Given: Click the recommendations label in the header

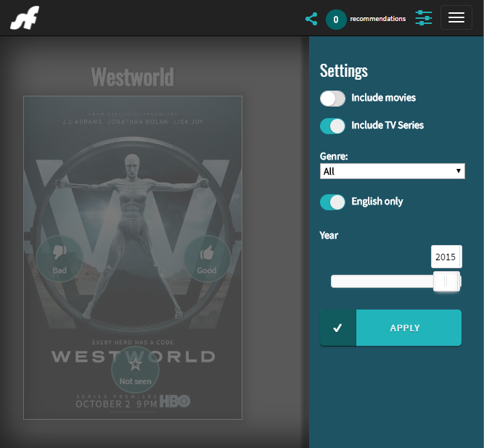Looking at the screenshot, I should coord(378,19).
